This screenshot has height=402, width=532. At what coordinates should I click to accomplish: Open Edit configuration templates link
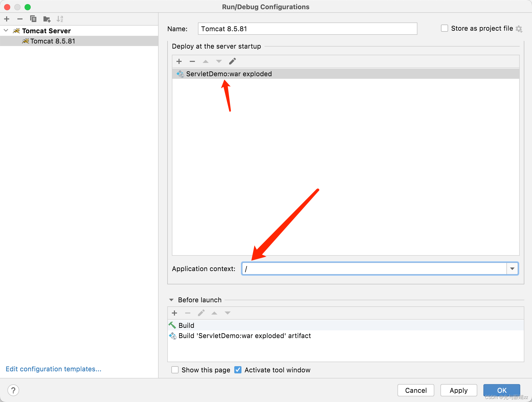coord(53,369)
